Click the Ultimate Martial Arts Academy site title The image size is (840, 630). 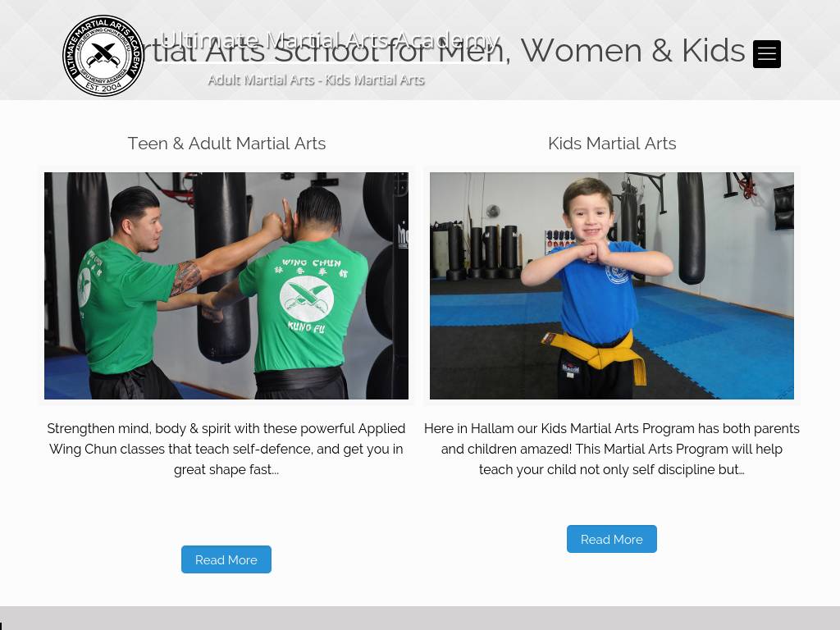click(x=331, y=41)
